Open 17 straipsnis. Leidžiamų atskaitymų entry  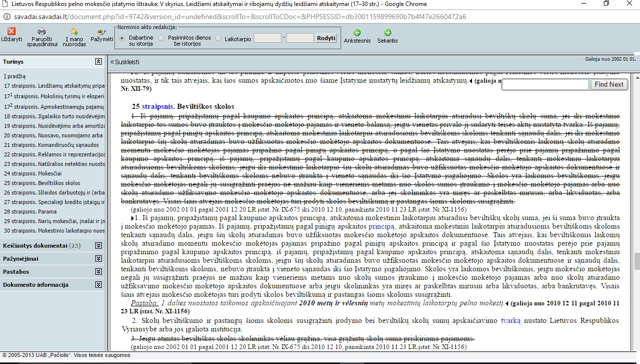(54, 86)
